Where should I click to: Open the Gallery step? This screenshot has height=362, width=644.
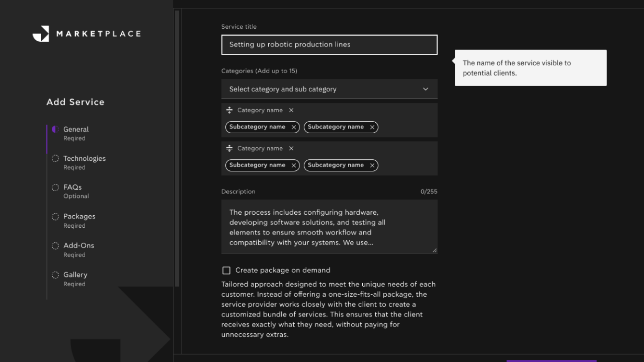(75, 275)
